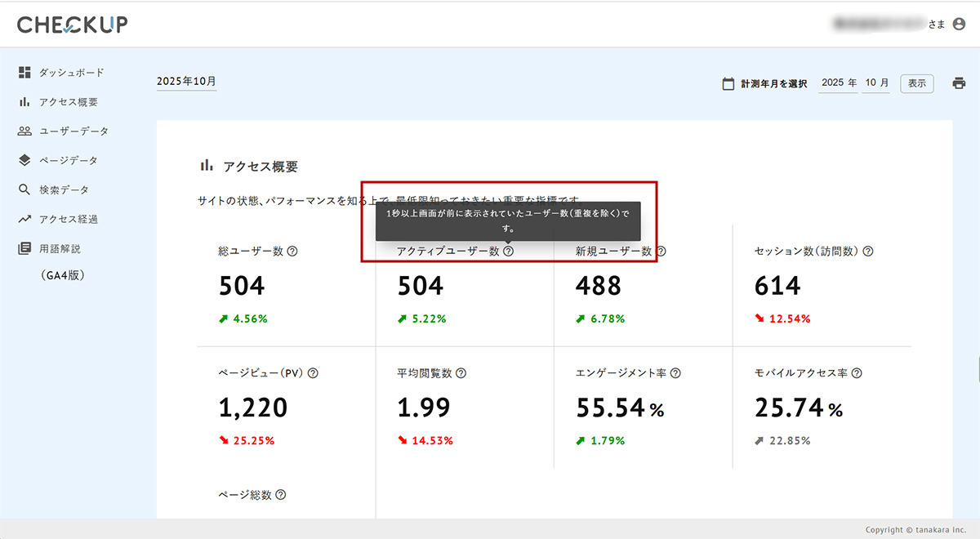
Task: Click the CHECKUP logo
Action: click(x=72, y=24)
